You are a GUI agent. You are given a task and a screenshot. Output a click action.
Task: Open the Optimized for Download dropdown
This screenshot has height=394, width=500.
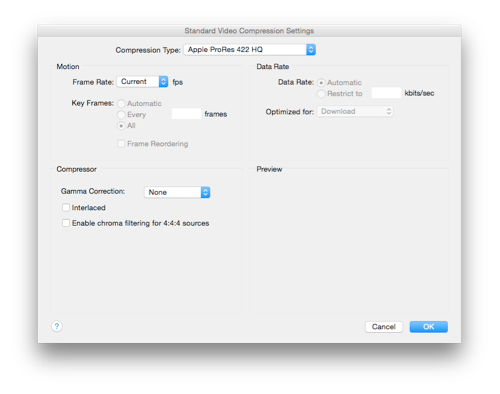point(355,111)
